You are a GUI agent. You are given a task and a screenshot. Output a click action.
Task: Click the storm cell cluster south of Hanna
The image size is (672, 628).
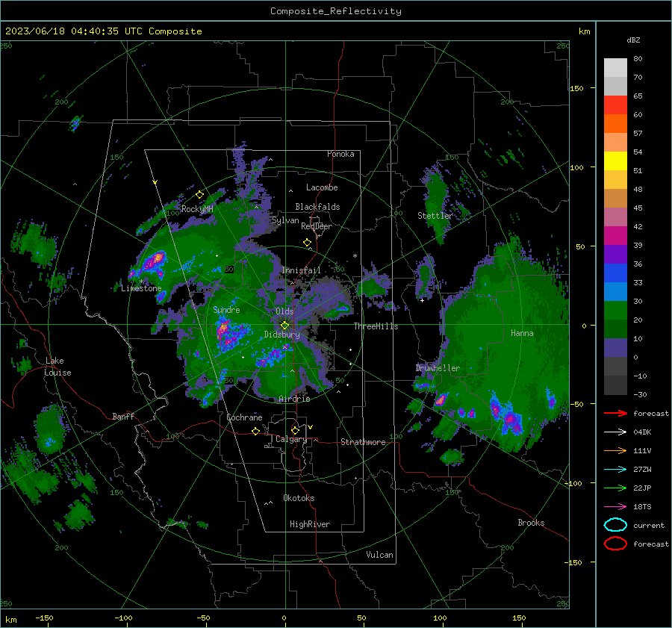[x=508, y=417]
